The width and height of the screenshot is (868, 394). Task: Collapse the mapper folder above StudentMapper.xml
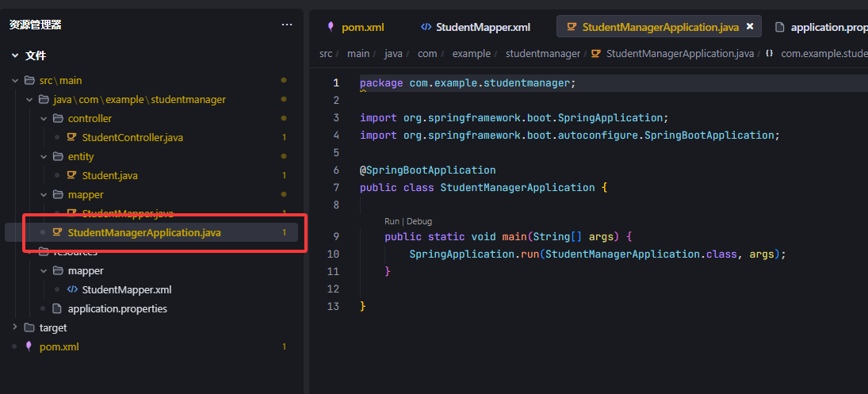44,270
